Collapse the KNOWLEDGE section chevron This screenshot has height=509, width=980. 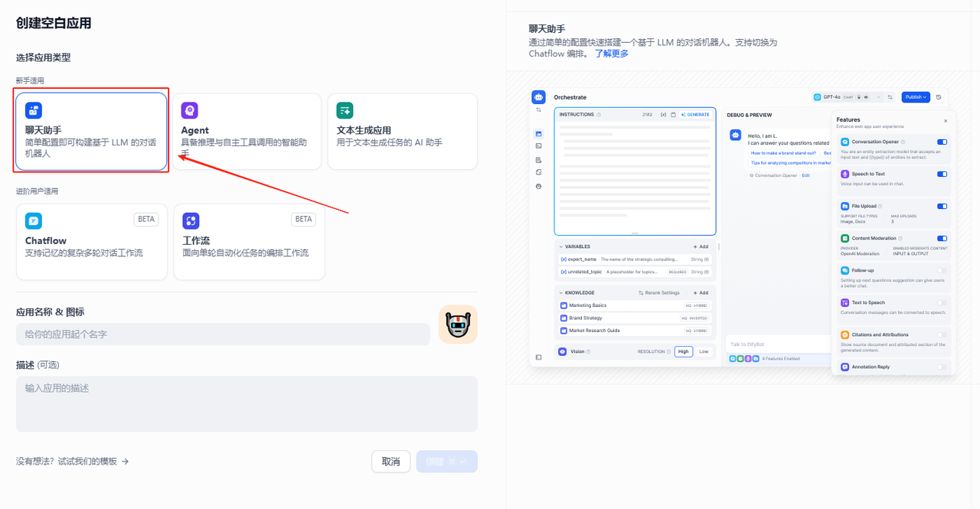click(561, 293)
